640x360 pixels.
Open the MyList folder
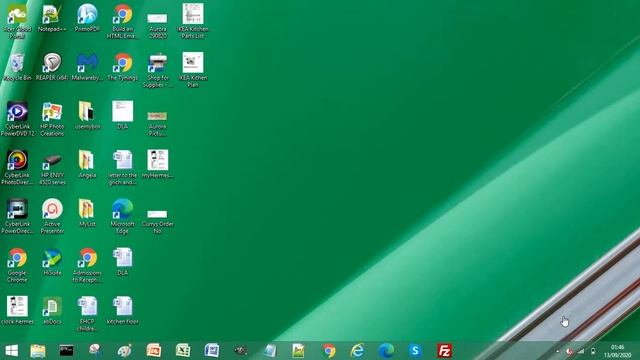coord(87,213)
